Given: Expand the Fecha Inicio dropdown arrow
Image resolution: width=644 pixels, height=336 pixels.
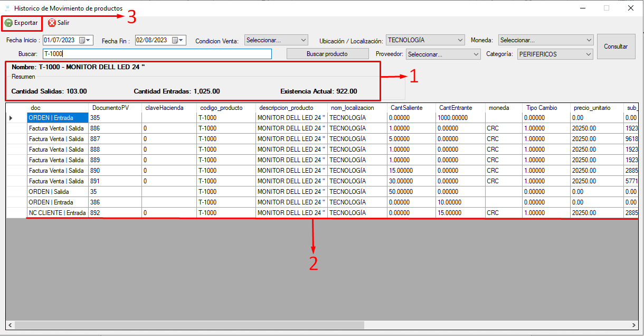Looking at the screenshot, I should [x=89, y=40].
